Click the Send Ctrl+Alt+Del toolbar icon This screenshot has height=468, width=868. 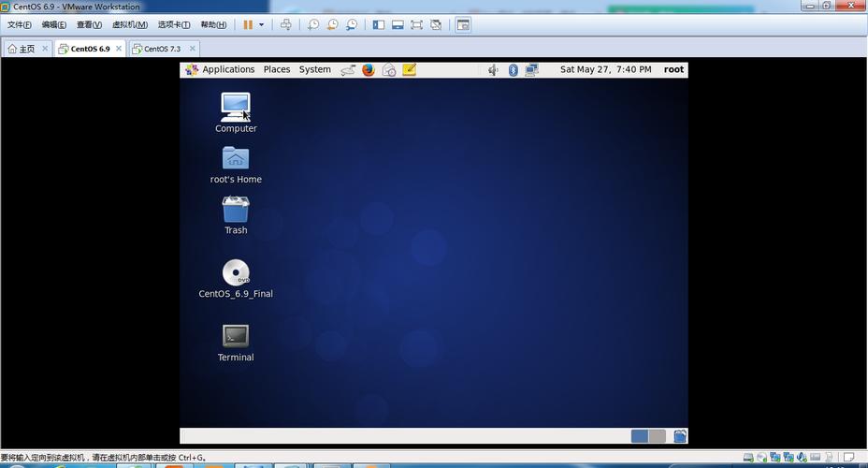pyautogui.click(x=285, y=25)
